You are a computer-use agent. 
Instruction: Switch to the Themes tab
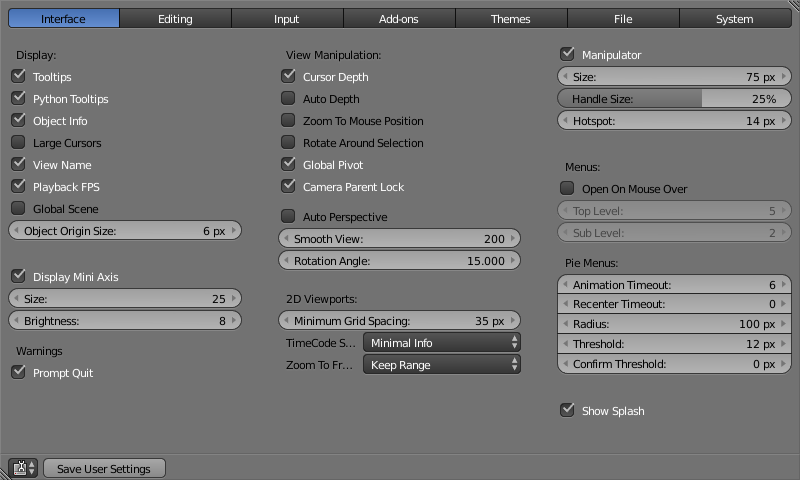pos(511,19)
